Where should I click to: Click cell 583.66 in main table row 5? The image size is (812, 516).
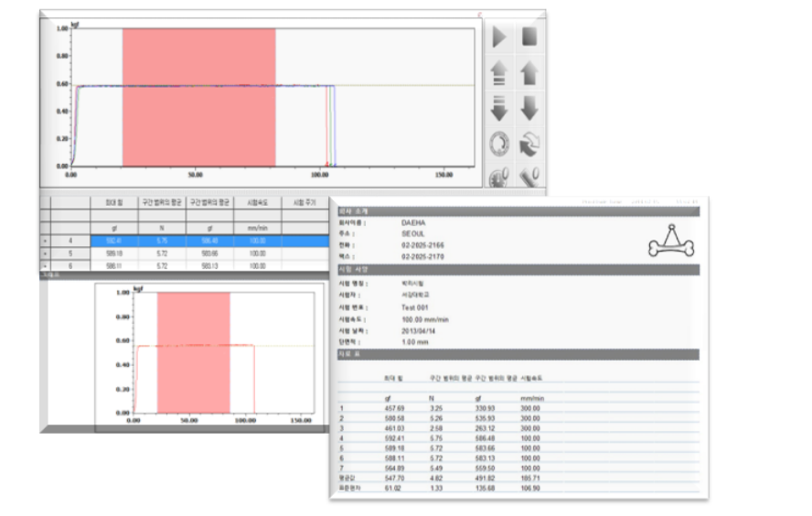[209, 253]
